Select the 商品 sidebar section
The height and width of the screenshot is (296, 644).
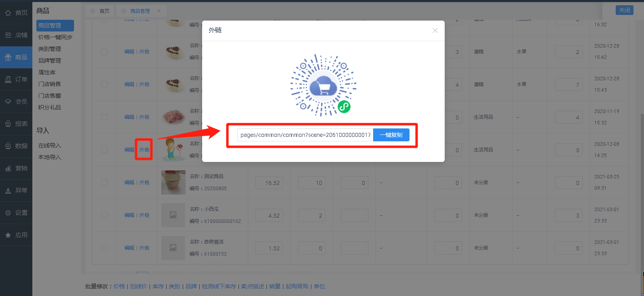point(16,57)
